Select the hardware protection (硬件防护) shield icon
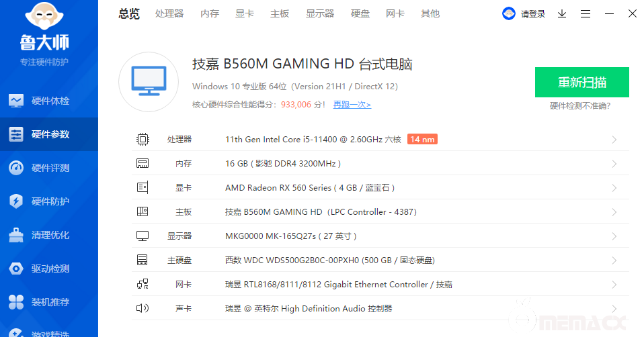This screenshot has width=644, height=337. [17, 201]
